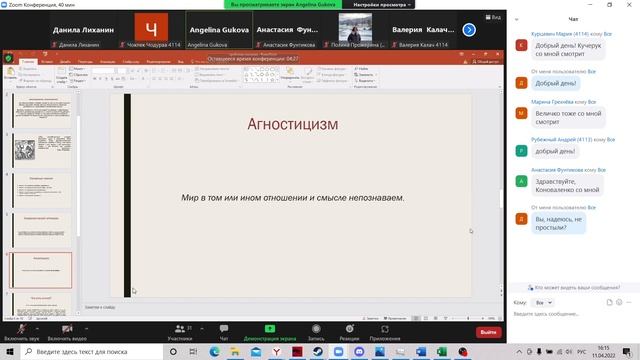Screen dimensions: 640x360
Task: Open taskbar clock showing 11.04.2022
Action: pos(603,351)
